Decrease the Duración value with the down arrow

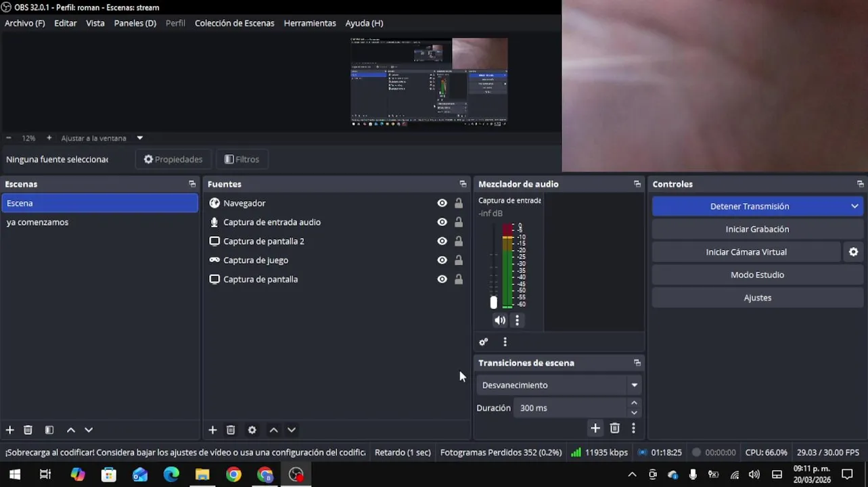[x=634, y=413]
